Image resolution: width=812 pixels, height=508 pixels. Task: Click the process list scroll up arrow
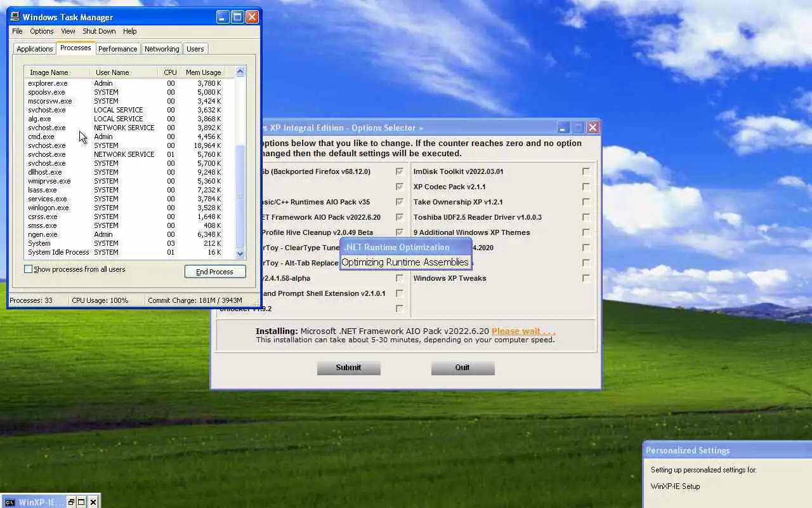240,72
